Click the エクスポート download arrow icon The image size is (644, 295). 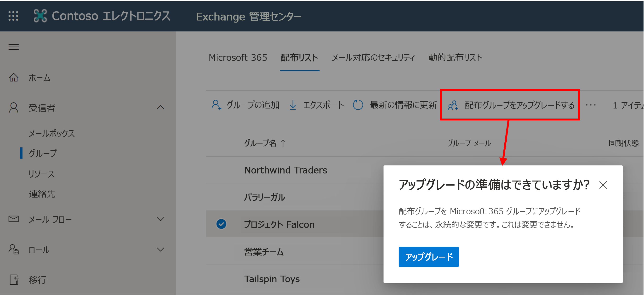[293, 105]
